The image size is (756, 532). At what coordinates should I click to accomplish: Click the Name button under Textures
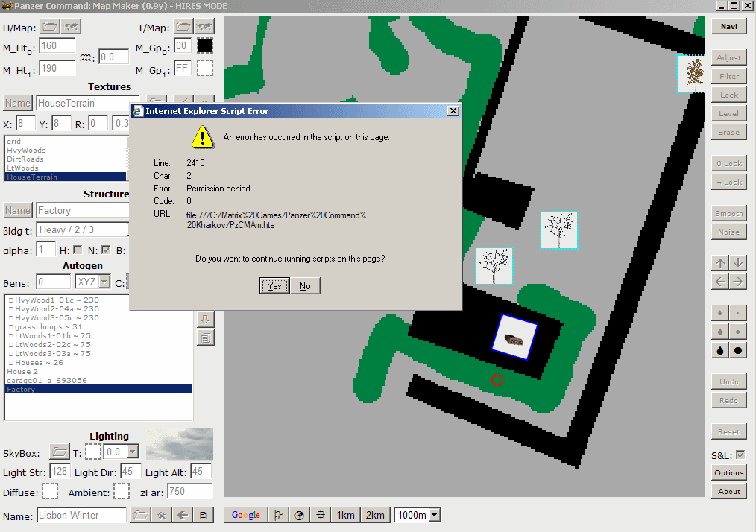click(18, 103)
